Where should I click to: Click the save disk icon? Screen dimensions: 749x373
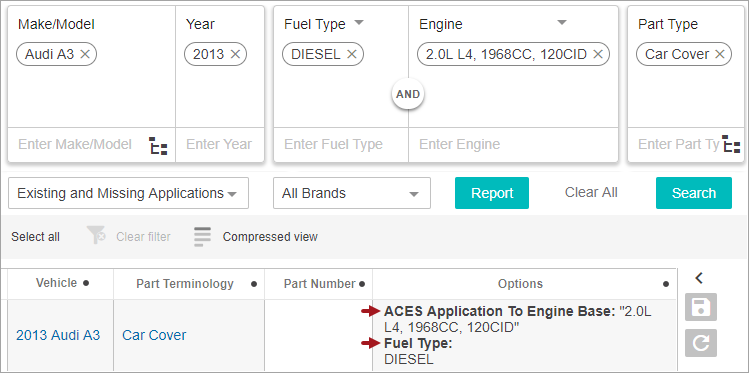pos(701,307)
